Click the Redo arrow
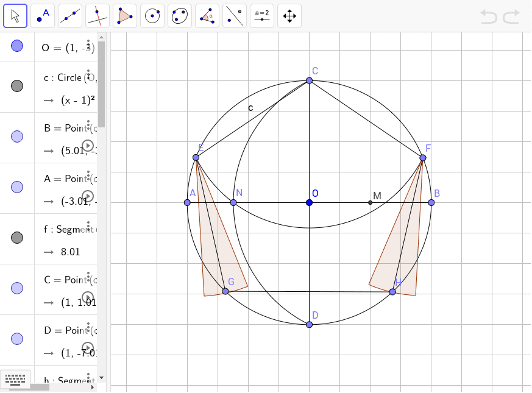Viewport: 532px width, 393px height. point(511,16)
